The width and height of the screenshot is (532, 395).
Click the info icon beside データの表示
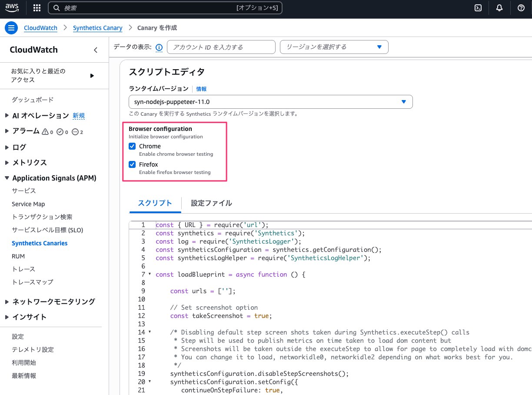(159, 47)
